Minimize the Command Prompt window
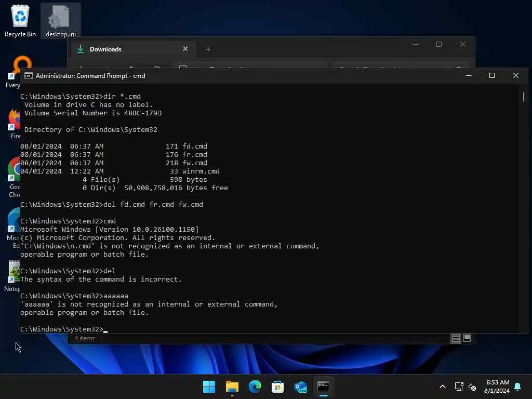 (x=469, y=76)
